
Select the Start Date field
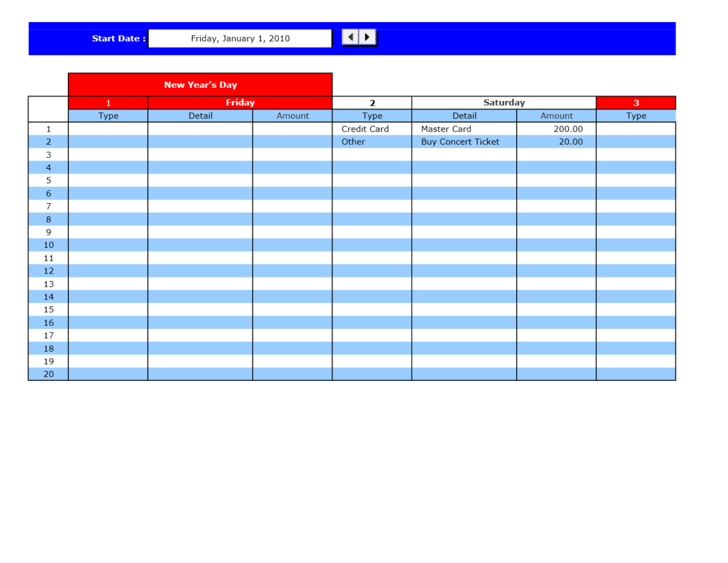point(240,38)
